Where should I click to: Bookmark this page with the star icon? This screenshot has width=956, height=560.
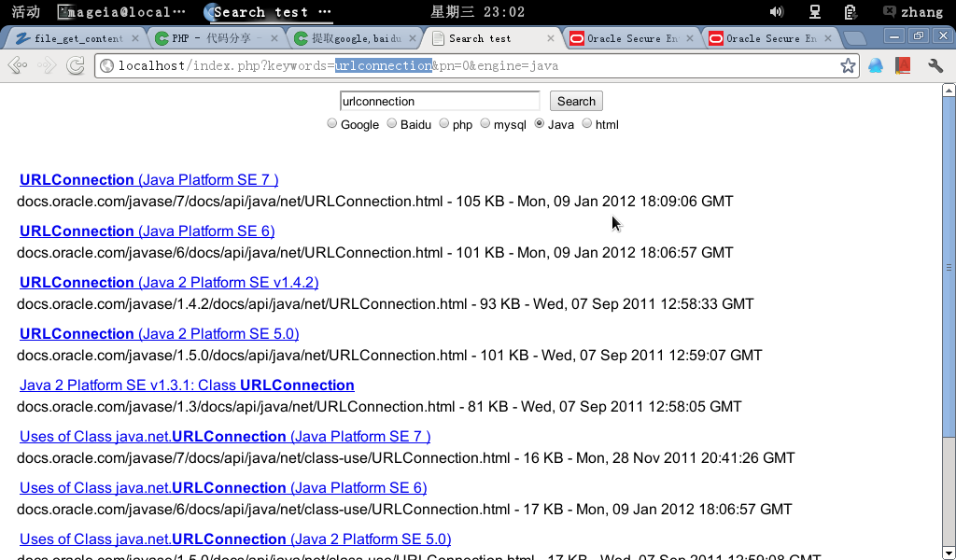point(847,65)
